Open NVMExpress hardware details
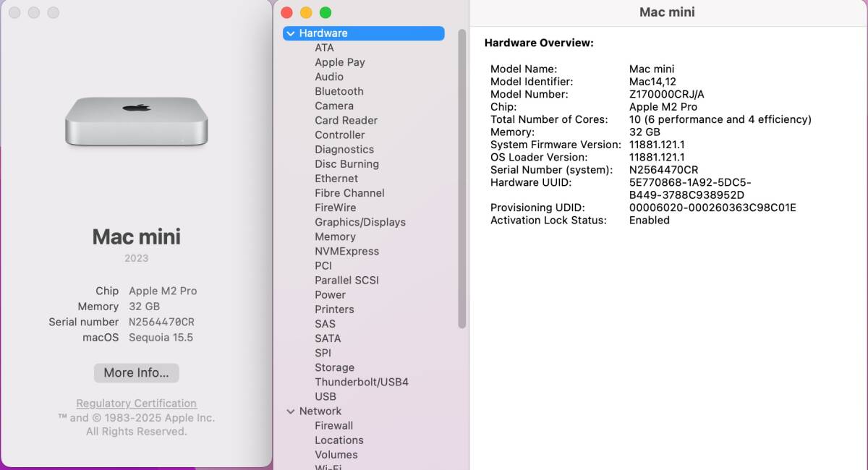Viewport: 868px width, 470px height. (x=347, y=251)
